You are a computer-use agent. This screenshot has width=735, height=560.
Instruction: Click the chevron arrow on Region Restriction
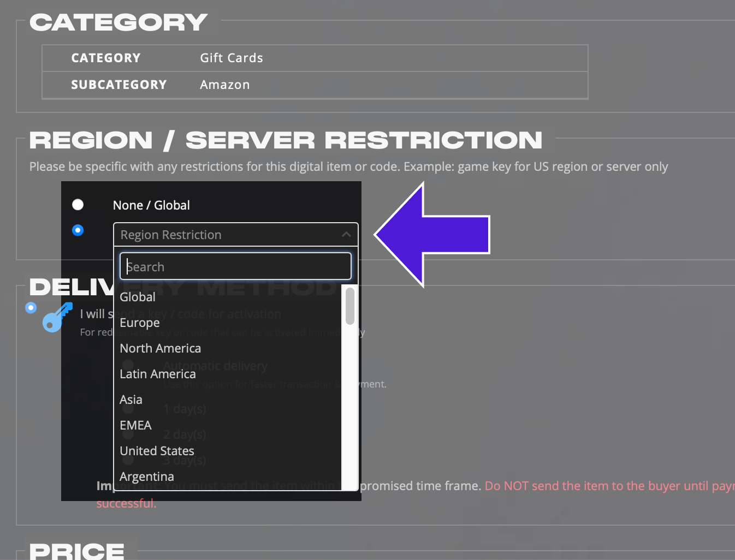[x=346, y=235]
